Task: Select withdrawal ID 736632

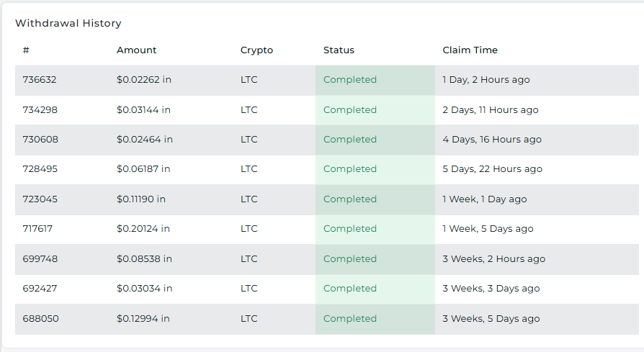Action: tap(40, 80)
